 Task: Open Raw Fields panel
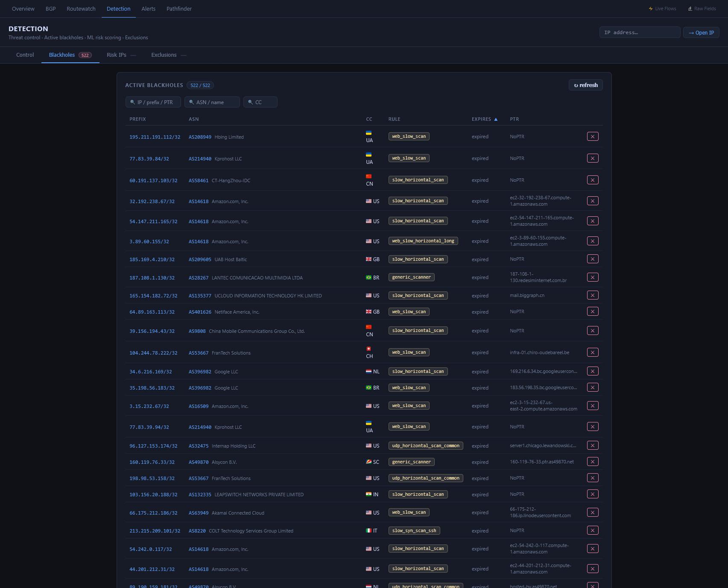(702, 9)
